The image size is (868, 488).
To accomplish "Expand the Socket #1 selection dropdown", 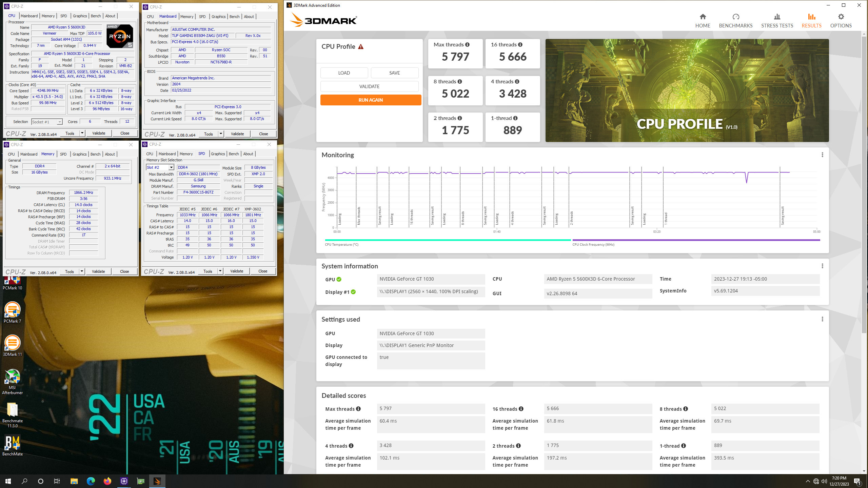I will (x=60, y=122).
